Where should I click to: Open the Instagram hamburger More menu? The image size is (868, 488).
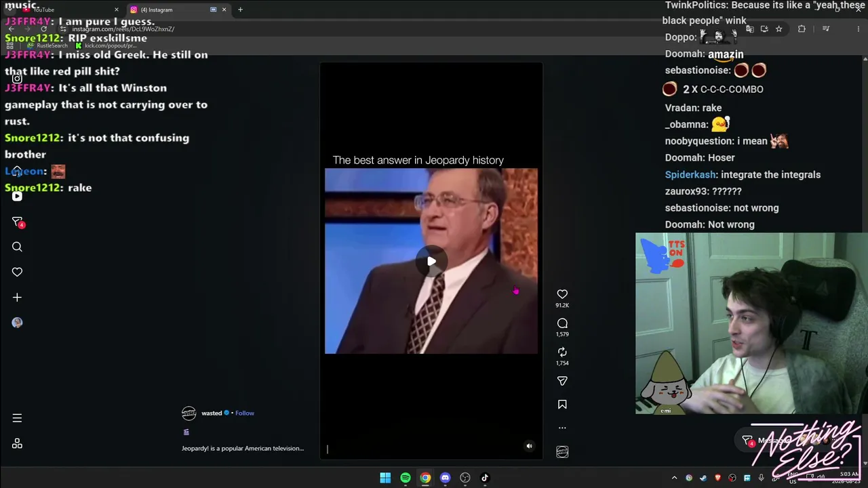17,418
